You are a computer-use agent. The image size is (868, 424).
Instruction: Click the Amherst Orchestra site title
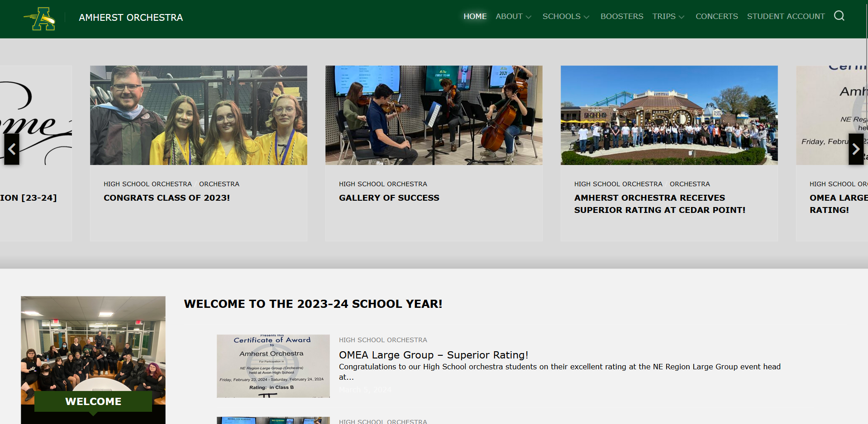(x=131, y=18)
